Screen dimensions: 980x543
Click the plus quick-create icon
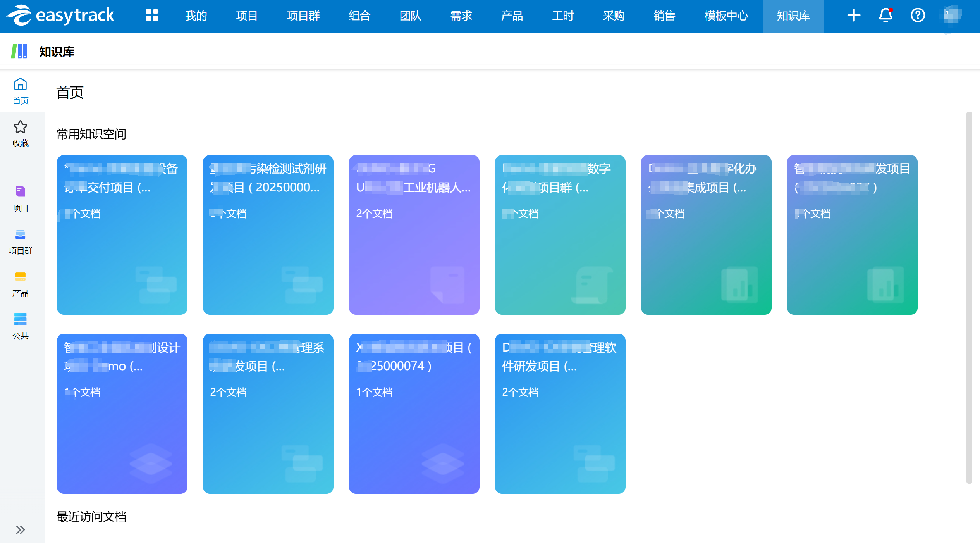(853, 16)
